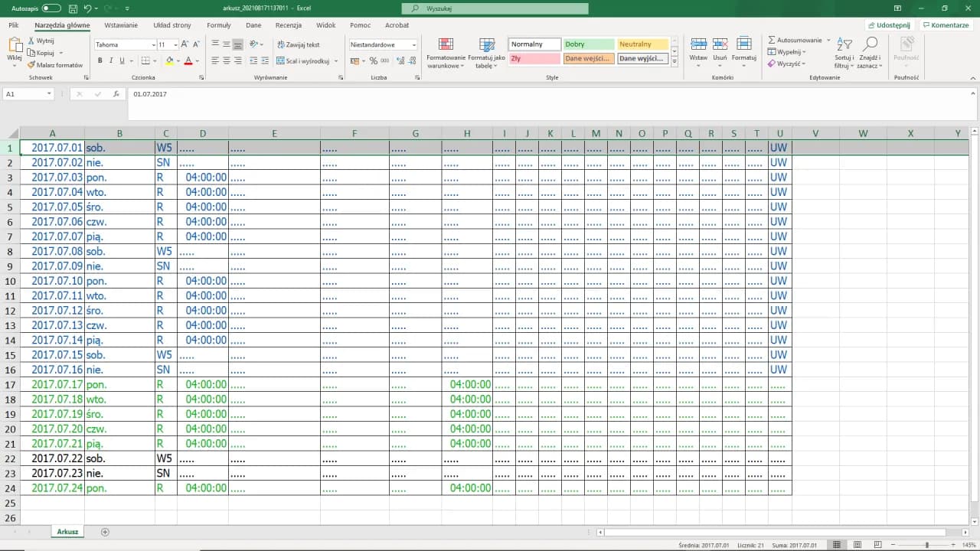Click the Malarz formatów paintbrush icon

31,66
